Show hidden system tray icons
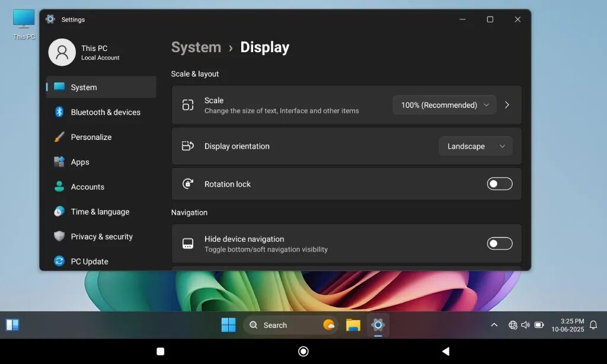 494,325
